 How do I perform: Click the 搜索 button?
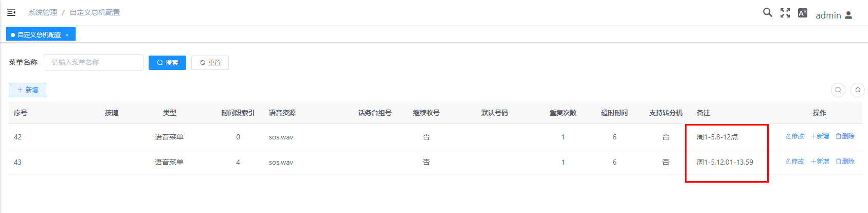pyautogui.click(x=167, y=63)
